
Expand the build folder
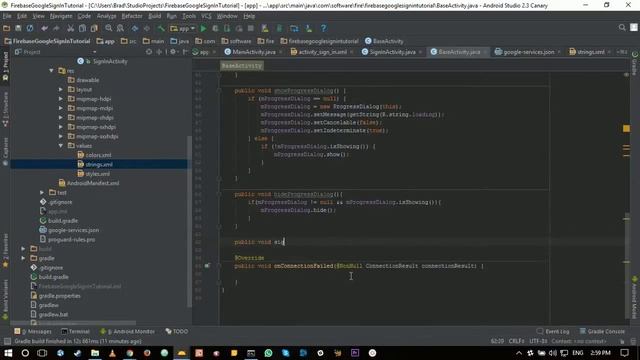(x=23, y=249)
